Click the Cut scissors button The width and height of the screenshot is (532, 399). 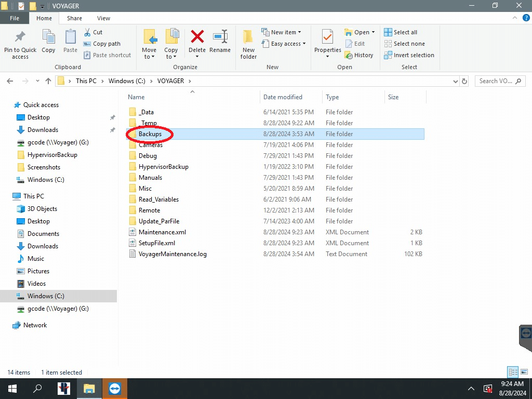[93, 32]
